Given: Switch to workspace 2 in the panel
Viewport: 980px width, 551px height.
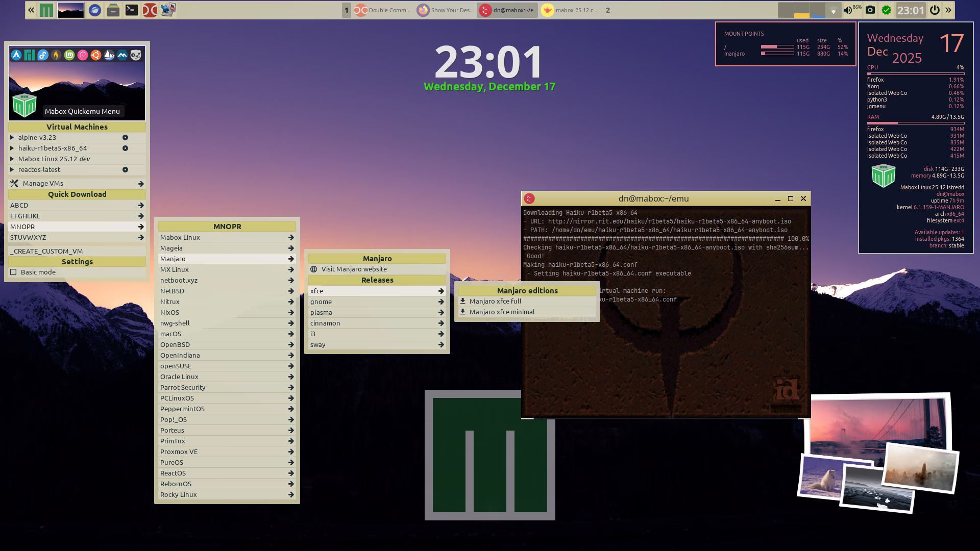Looking at the screenshot, I should coord(607,10).
